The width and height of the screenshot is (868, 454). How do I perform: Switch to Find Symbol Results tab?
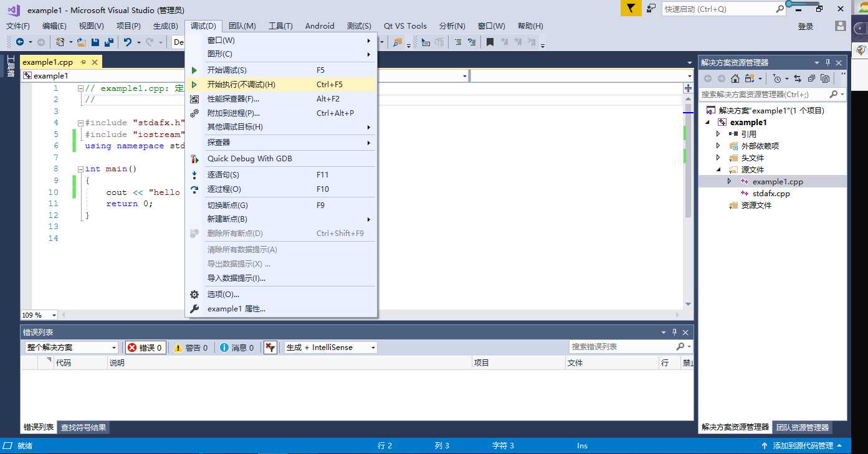[x=83, y=427]
